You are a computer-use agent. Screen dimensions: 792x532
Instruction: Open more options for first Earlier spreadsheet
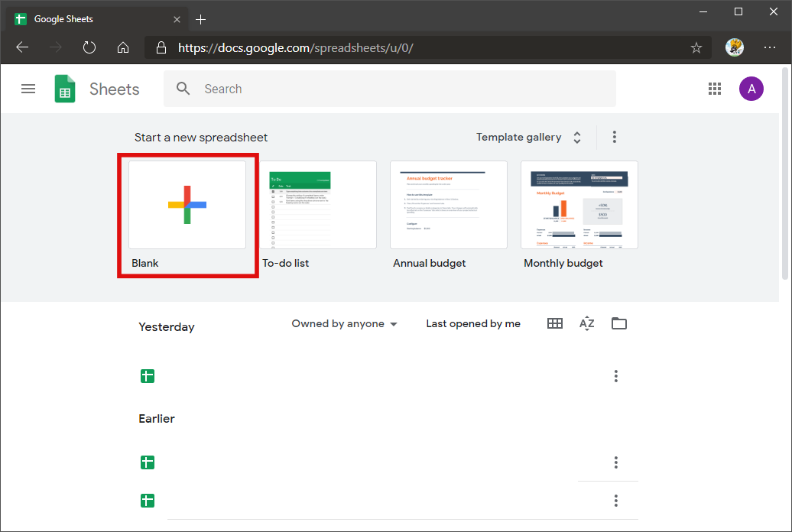point(615,462)
